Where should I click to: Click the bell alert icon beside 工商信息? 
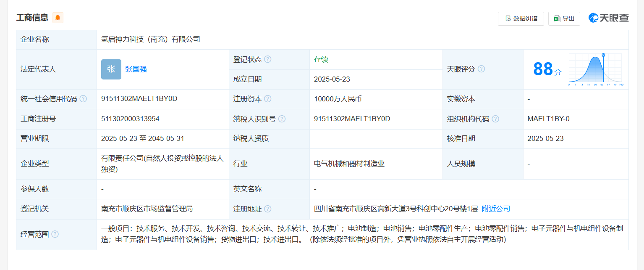tap(58, 18)
